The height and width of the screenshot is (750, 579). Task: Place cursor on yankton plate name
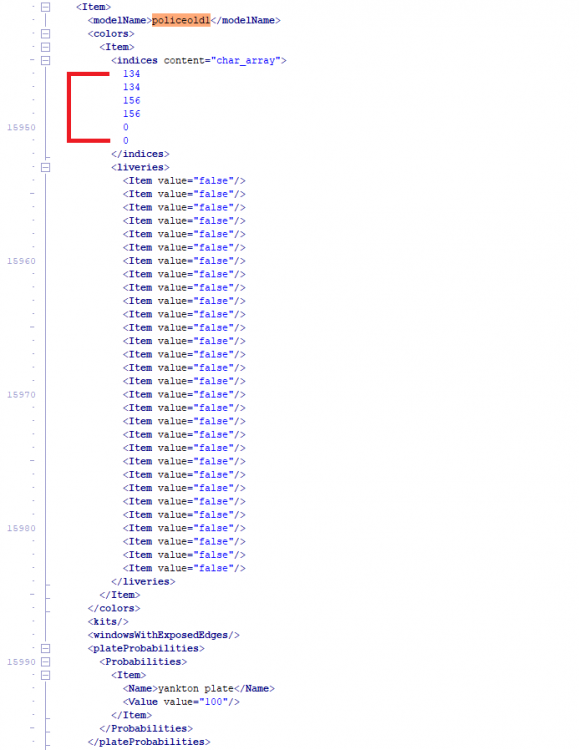pyautogui.click(x=195, y=689)
